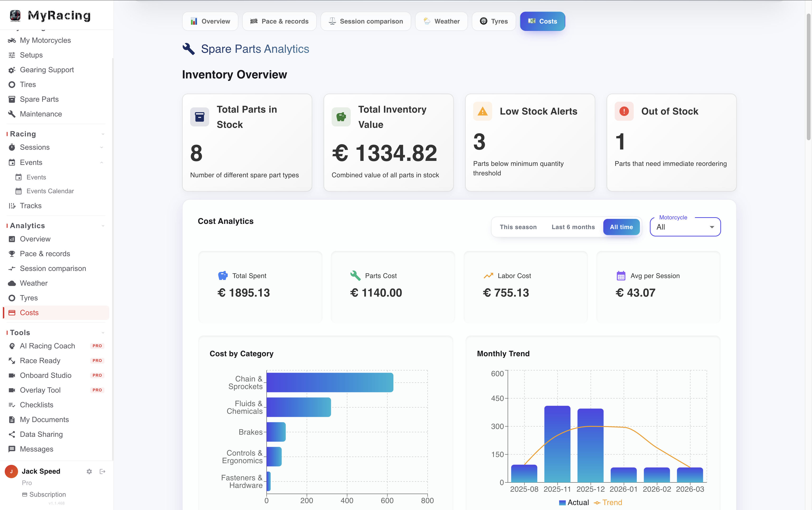Click the Race Ready icon
The image size is (812, 510).
[x=12, y=361]
